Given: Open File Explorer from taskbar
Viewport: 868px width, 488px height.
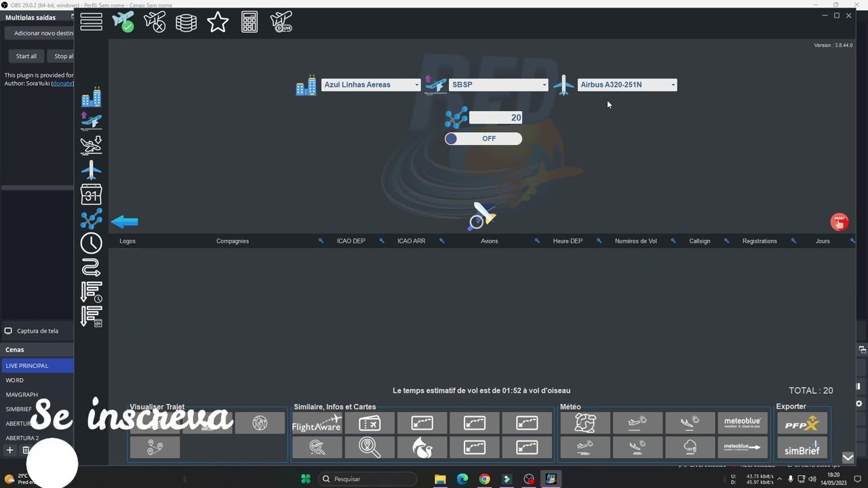Looking at the screenshot, I should click(440, 479).
